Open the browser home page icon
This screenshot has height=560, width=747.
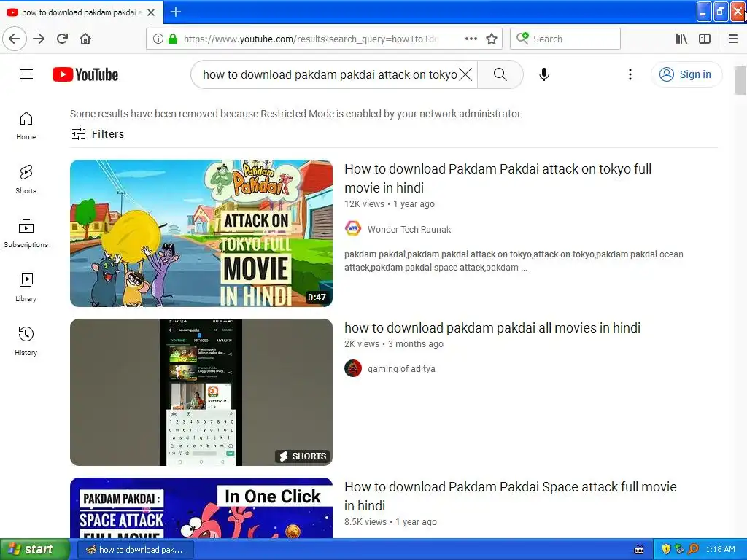pyautogui.click(x=85, y=39)
